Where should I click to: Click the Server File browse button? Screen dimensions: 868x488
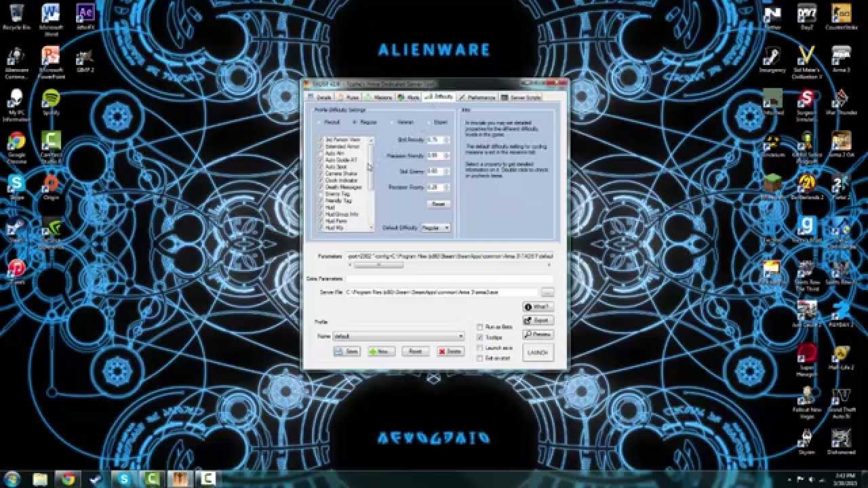pos(547,292)
